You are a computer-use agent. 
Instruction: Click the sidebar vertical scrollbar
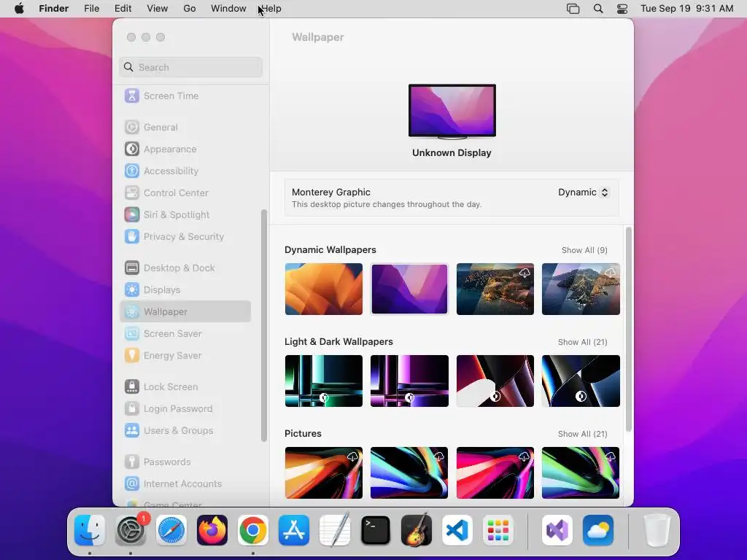[264, 326]
